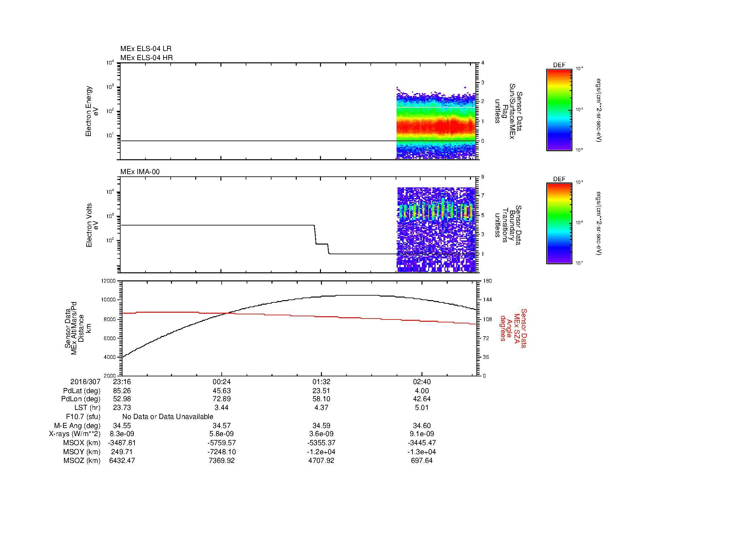Click the time tick label '23:16'

122,382
